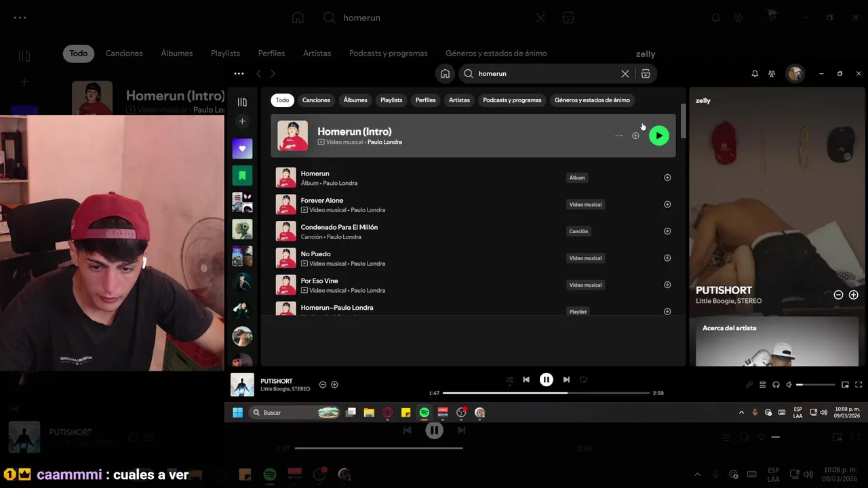Screen dimensions: 868x488
Task: Add Homerun (Intro) to your library
Action: [635, 136]
